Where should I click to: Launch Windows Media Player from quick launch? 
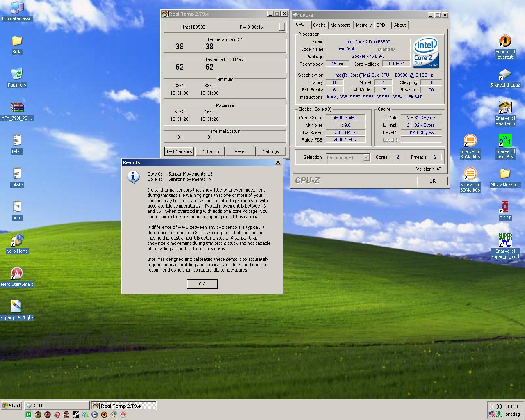click(x=95, y=415)
